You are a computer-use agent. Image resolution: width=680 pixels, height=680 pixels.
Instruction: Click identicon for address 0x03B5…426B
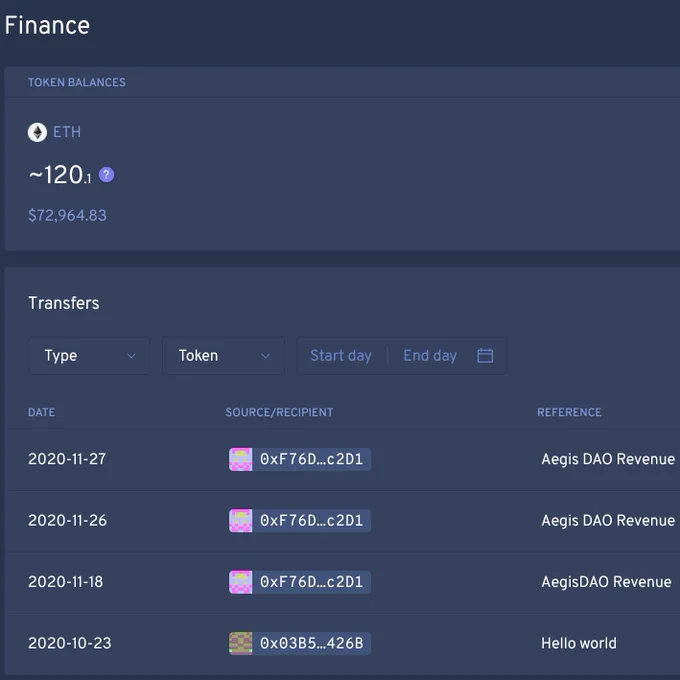pos(241,643)
